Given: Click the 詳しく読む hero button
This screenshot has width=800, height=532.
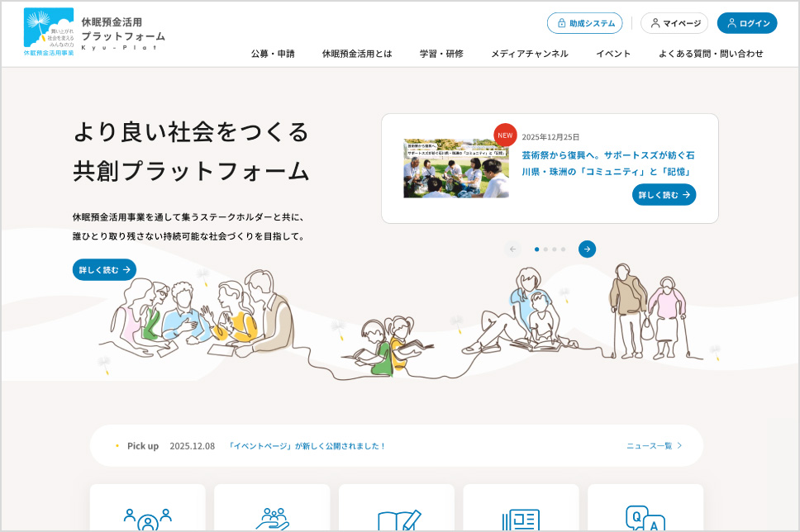Looking at the screenshot, I should coord(103,269).
